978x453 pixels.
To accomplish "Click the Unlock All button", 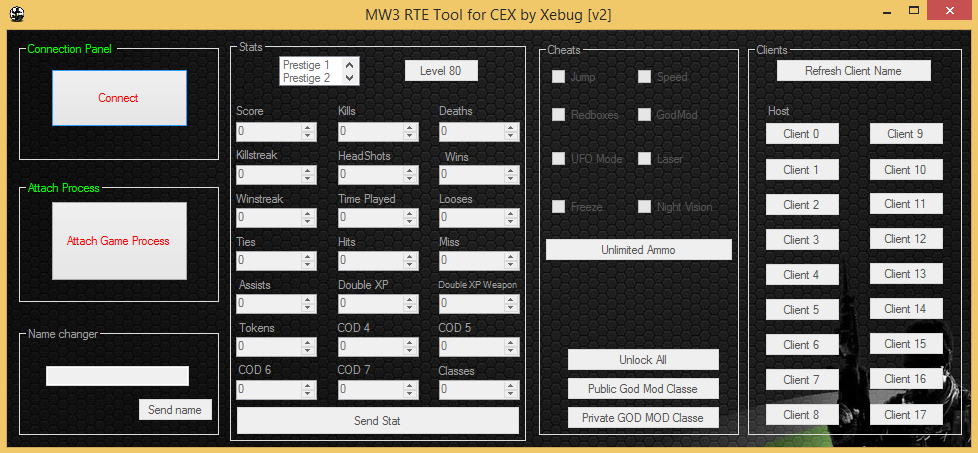I will tap(643, 359).
